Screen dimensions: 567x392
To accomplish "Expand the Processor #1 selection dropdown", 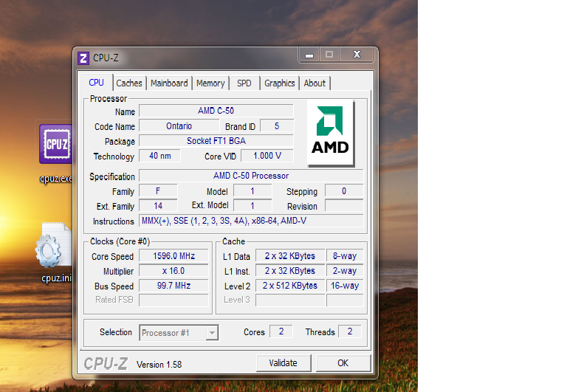I will click(212, 333).
